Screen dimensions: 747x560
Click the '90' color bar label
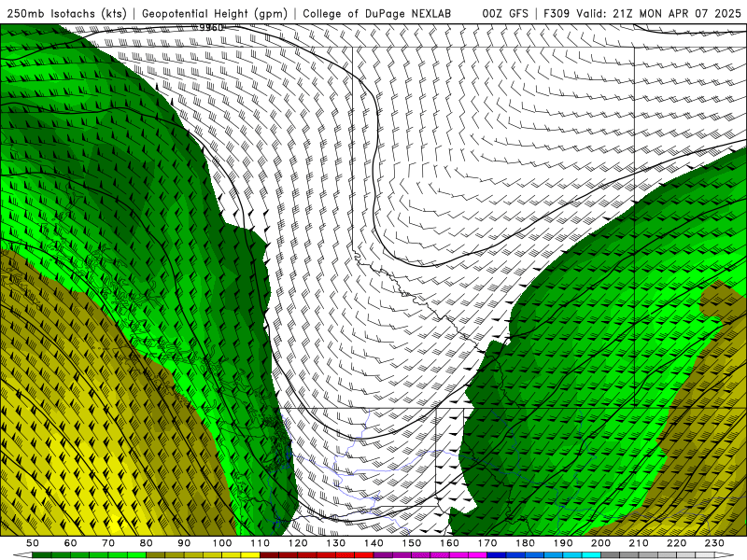(184, 543)
